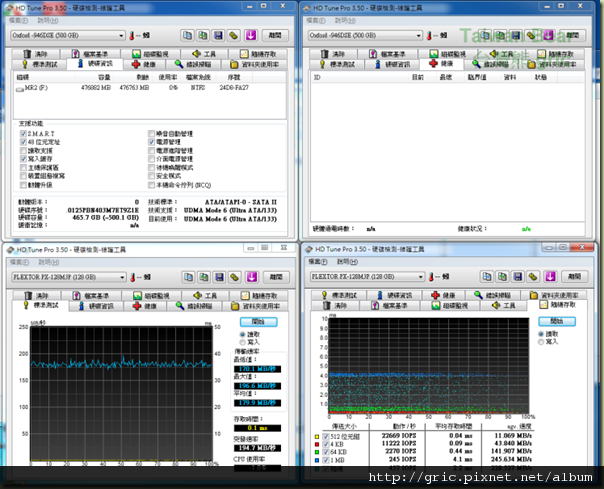604x489 pixels.
Task: Toggle the S.M.A.R.T checkbox in supported features
Action: (23, 132)
